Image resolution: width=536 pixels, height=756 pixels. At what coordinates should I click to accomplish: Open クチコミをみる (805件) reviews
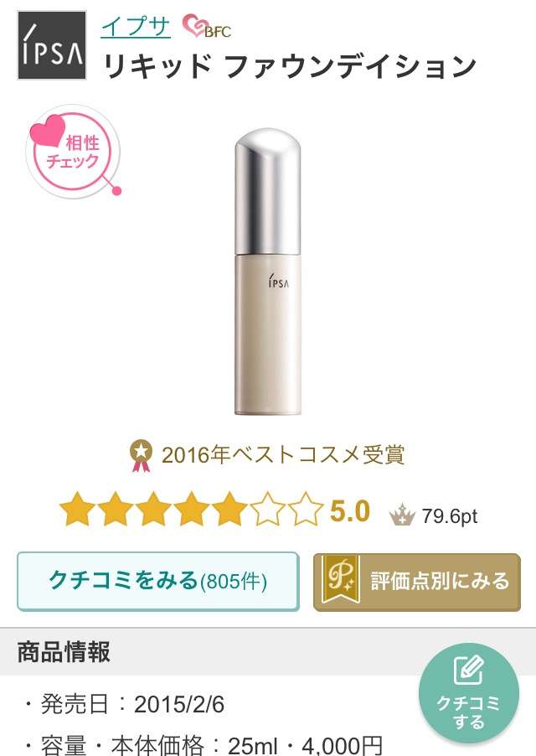click(x=158, y=582)
